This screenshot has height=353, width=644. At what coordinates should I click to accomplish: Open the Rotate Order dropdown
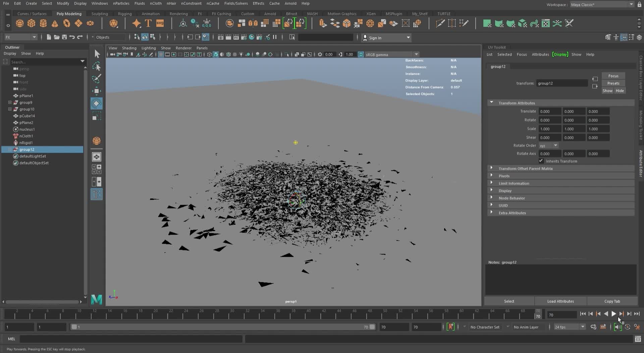pos(548,145)
